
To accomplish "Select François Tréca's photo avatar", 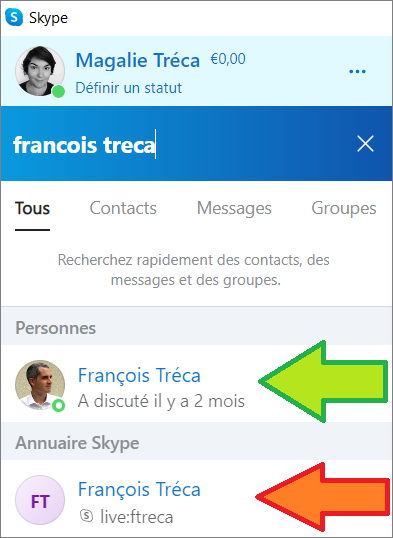I will point(40,384).
